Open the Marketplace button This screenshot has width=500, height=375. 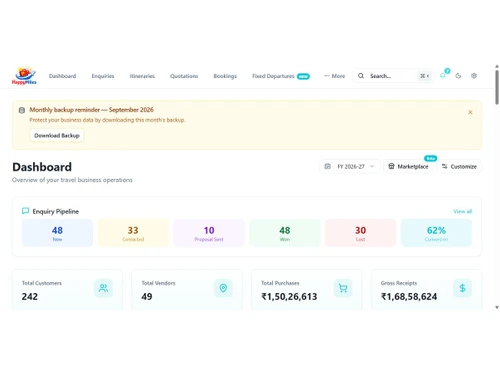tap(408, 166)
